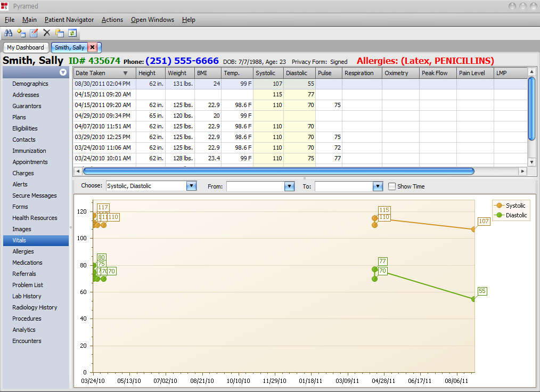This screenshot has height=392, width=540.
Task: Open Medications section
Action: click(x=27, y=263)
